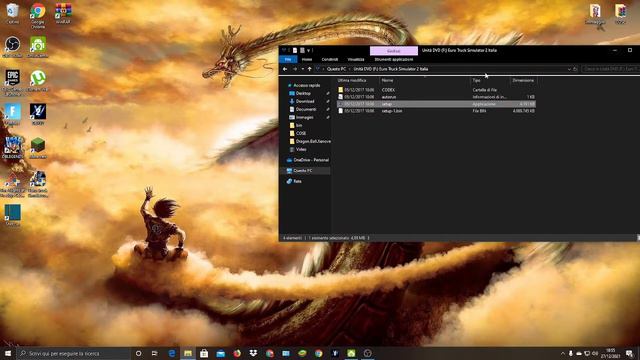This screenshot has width=640, height=360.
Task: Open Cortana circle on the taskbar
Action: 138,353
